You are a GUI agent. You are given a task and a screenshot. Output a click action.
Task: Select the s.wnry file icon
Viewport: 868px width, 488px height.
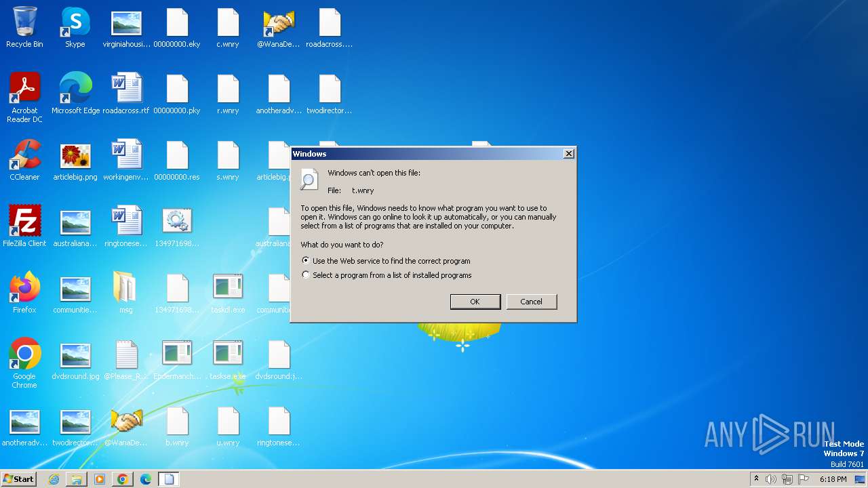tap(228, 161)
